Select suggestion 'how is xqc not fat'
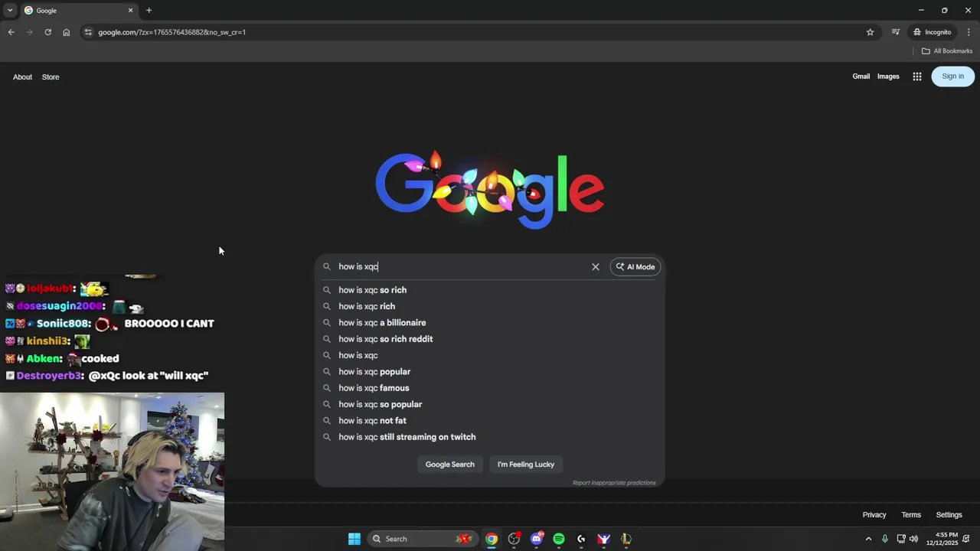Image resolution: width=980 pixels, height=551 pixels. [x=490, y=420]
